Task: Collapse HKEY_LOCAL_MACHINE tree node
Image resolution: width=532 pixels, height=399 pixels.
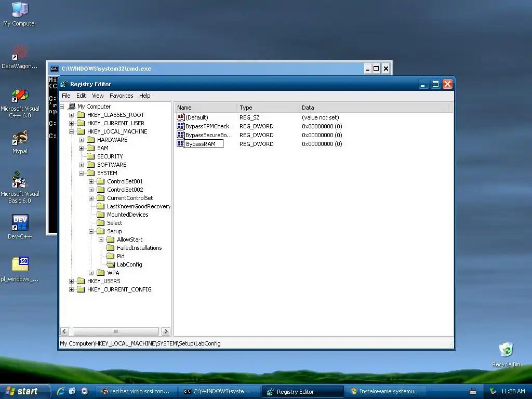Action: point(71,131)
